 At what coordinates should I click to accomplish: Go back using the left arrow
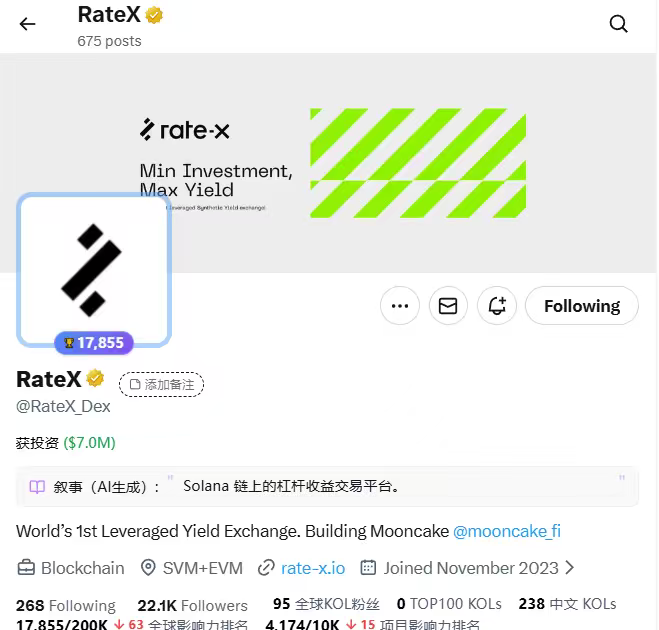coord(27,24)
